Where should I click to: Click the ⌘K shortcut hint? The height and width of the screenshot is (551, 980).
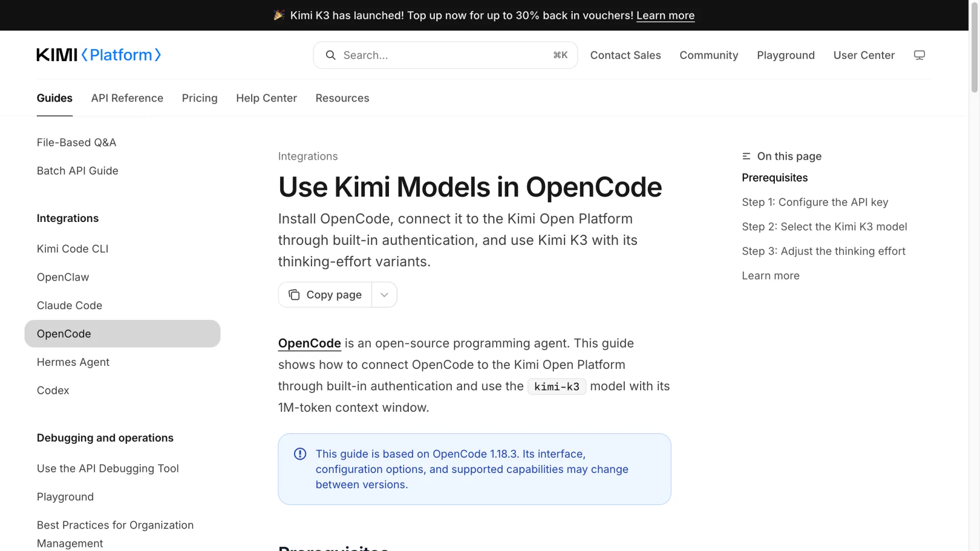[x=560, y=55]
